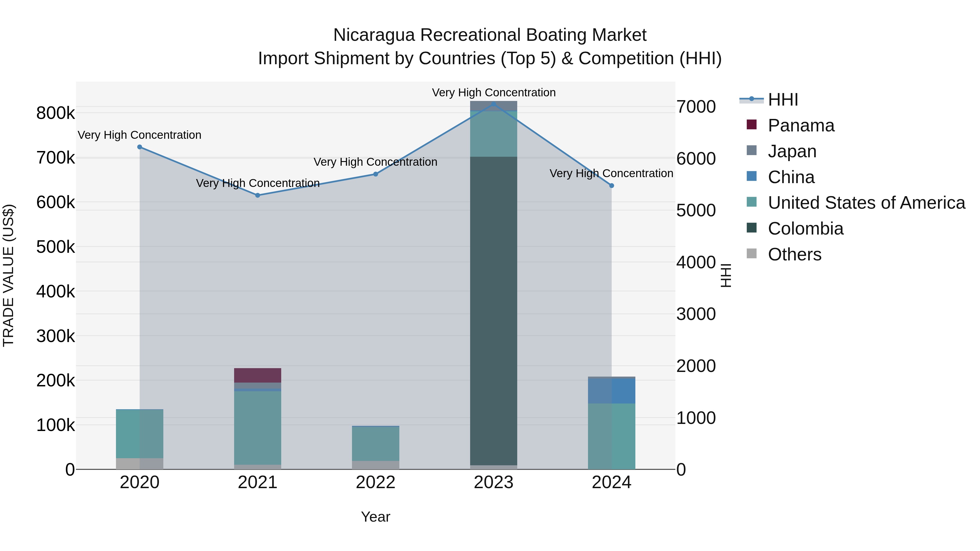Click the 2023 x-axis label
The height and width of the screenshot is (551, 980).
pyautogui.click(x=494, y=482)
